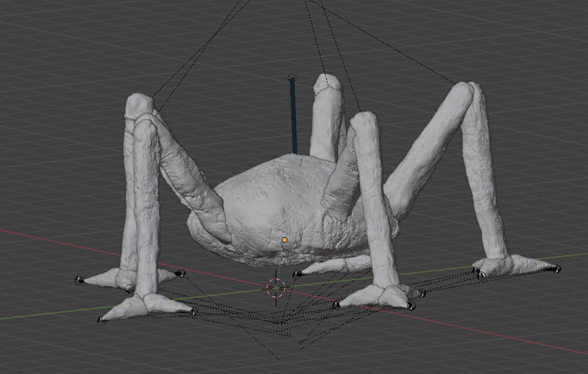The height and width of the screenshot is (374, 588).
Task: Click the joint circle atop the vertical bone
Action: point(292,77)
